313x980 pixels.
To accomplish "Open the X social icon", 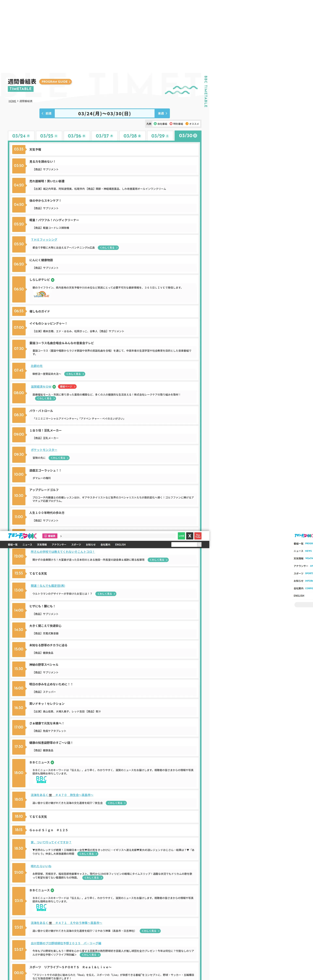I will point(190,536).
